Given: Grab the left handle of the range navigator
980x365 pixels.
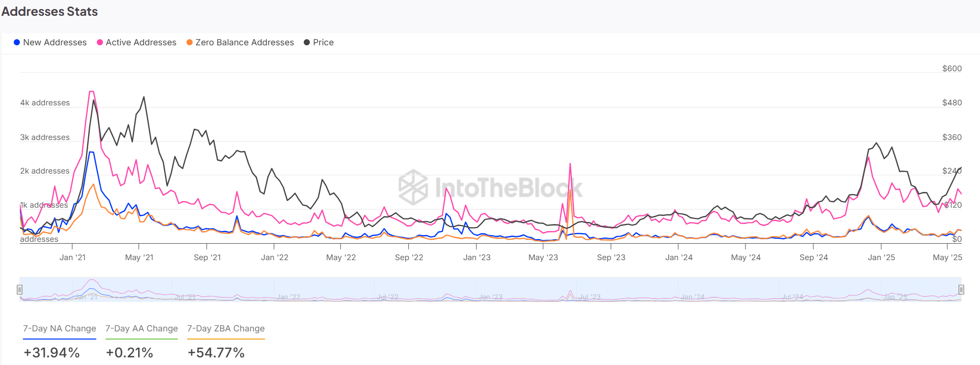Looking at the screenshot, I should [19, 290].
